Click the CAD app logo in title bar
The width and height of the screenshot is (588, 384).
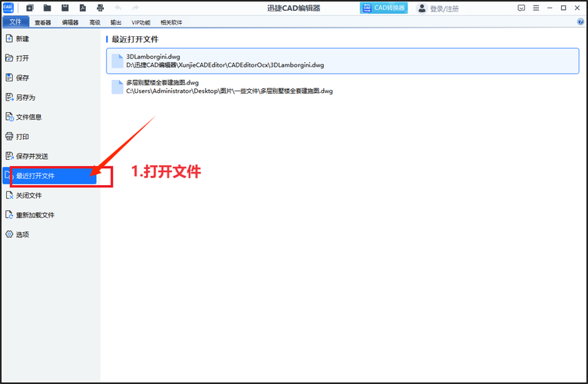8,8
